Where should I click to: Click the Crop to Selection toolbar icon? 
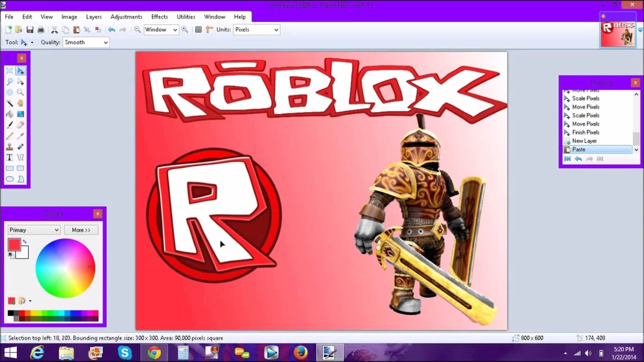87,30
